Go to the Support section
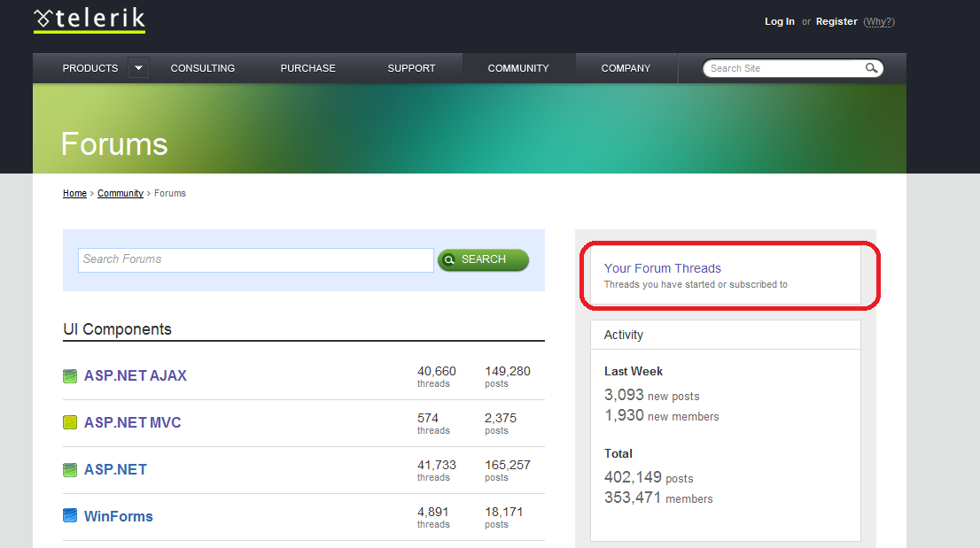Screen dimensions: 980x548 point(411,68)
